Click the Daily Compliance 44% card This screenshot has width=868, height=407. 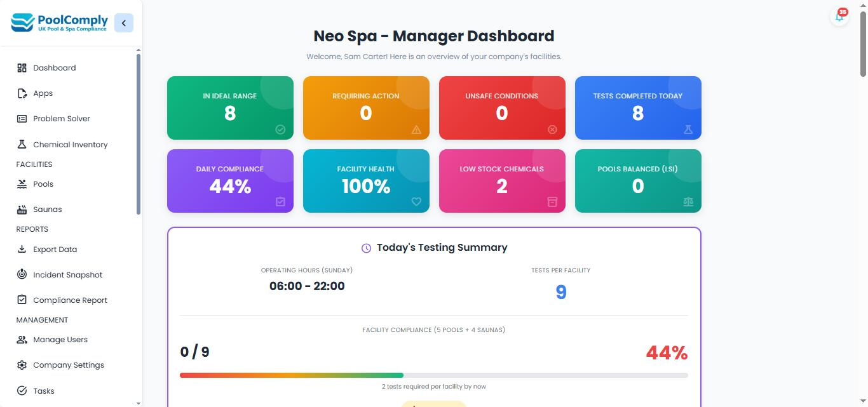[230, 181]
